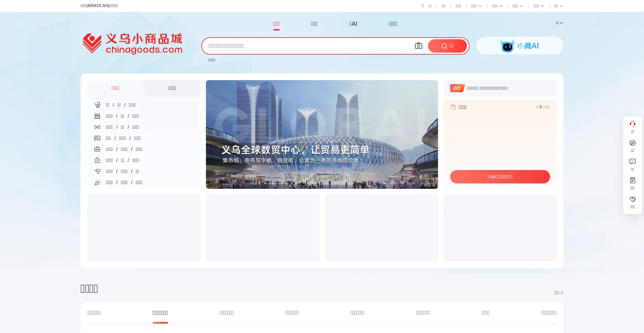Select the bow tie category icon
Screen dimensions: 644x333
coord(97,127)
